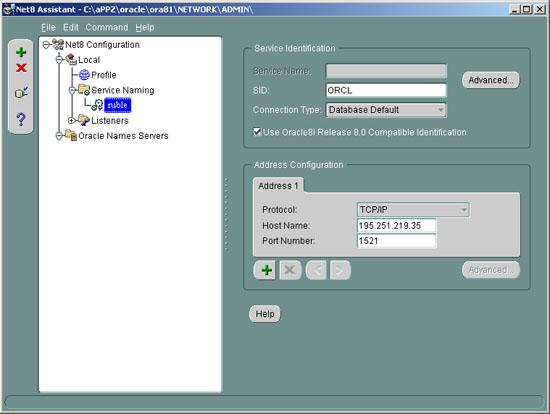This screenshot has height=414, width=550.
Task: Click Advanced button in Service Identification
Action: [x=490, y=80]
